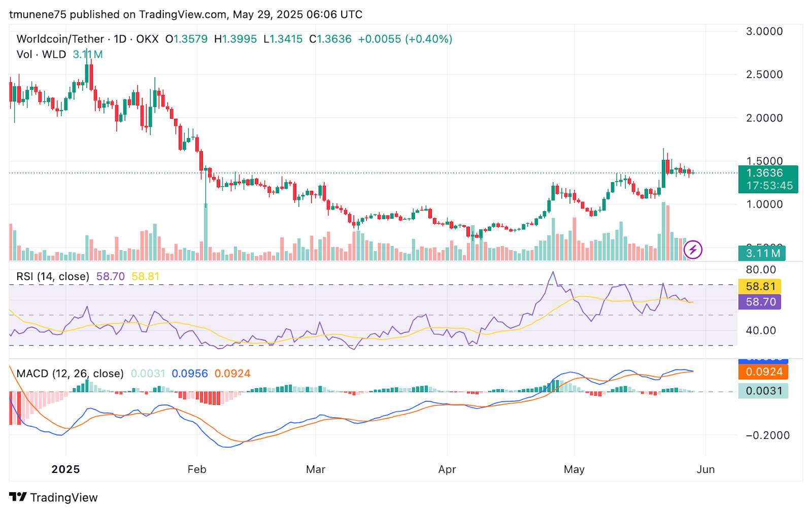This screenshot has width=812, height=513.
Task: Click the close price value C1.3636
Action: pos(330,39)
